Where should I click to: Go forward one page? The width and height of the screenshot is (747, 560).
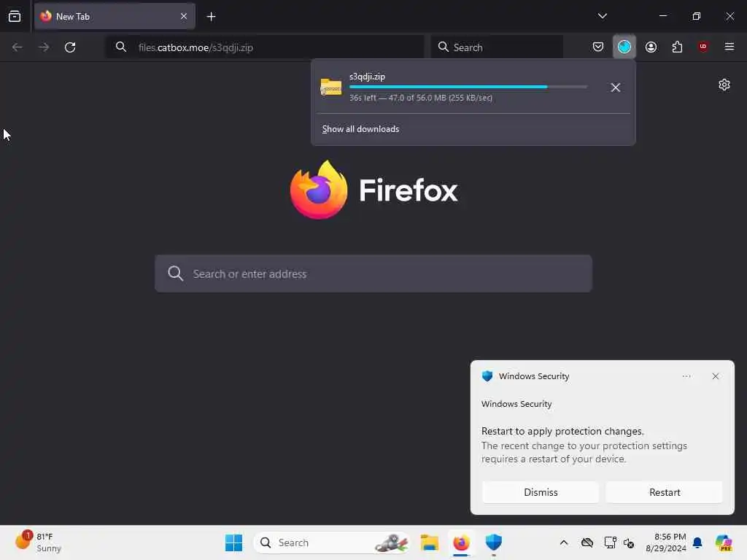pos(43,47)
